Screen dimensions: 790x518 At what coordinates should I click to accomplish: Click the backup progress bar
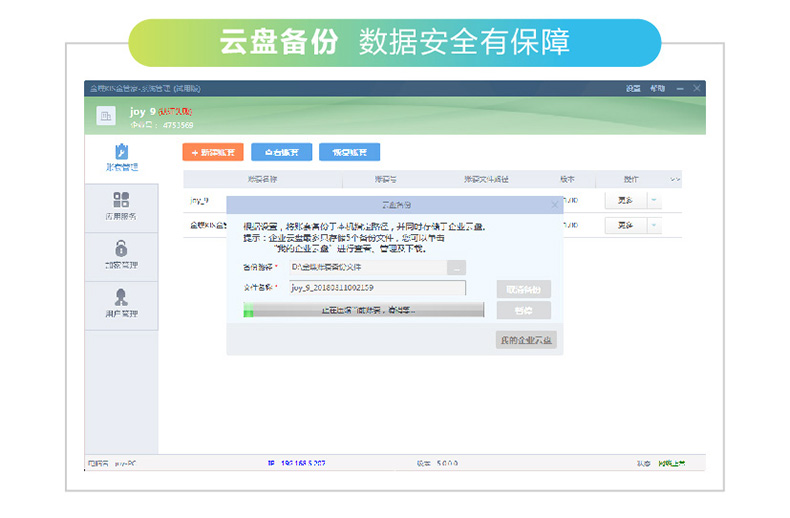[364, 311]
